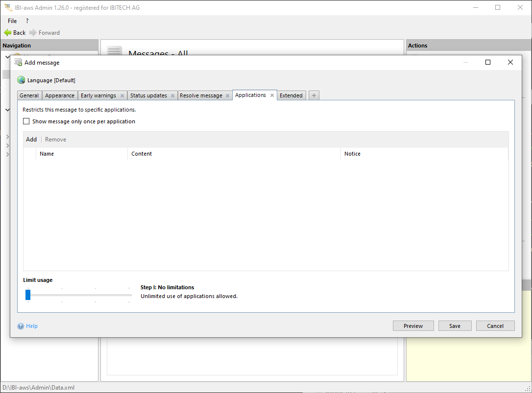Close the Applications tab with its x
Viewport: 532px width, 393px height.
(272, 95)
